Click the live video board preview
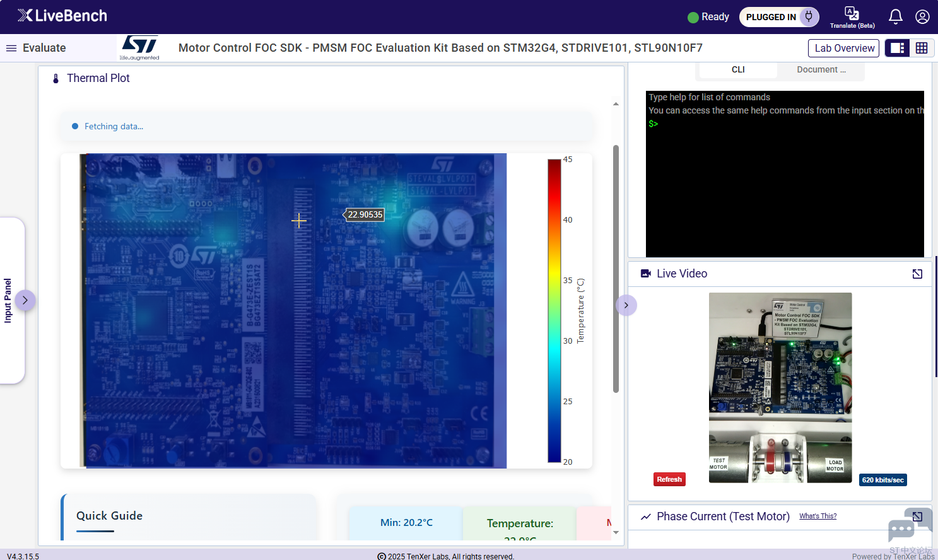 coord(780,388)
